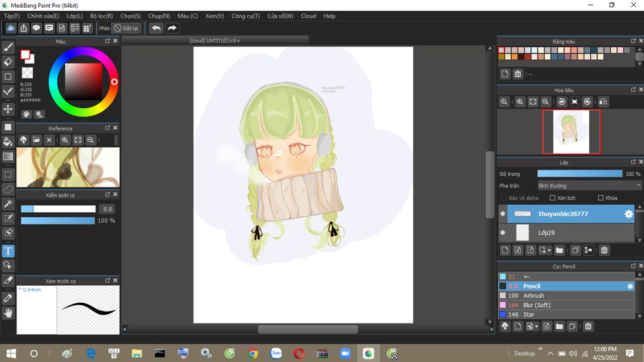Select the Magic Wand tool
This screenshot has height=362, width=644.
tap(8, 203)
